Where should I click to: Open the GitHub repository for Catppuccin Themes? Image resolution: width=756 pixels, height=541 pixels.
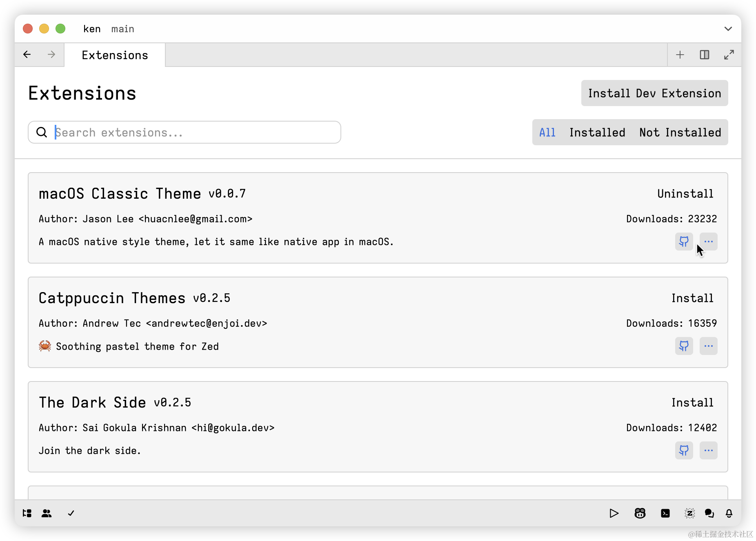pyautogui.click(x=684, y=346)
